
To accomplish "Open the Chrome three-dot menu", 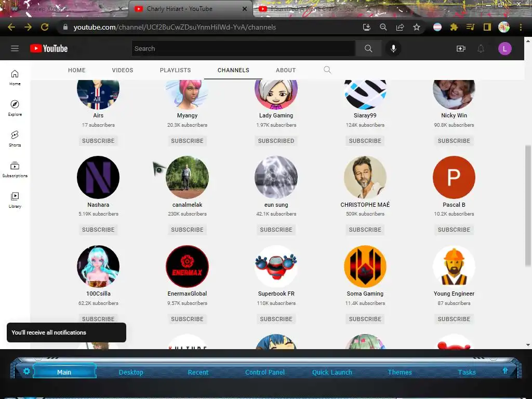I will click(521, 27).
